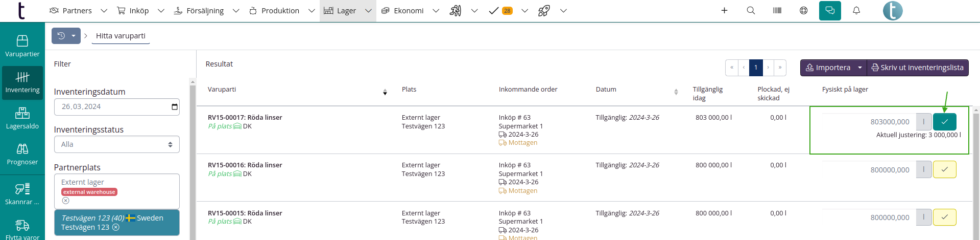
Task: Click the search magnifier icon
Action: pos(751,10)
